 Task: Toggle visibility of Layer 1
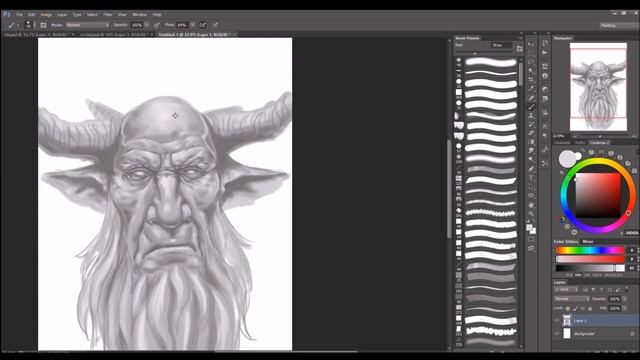(x=557, y=321)
